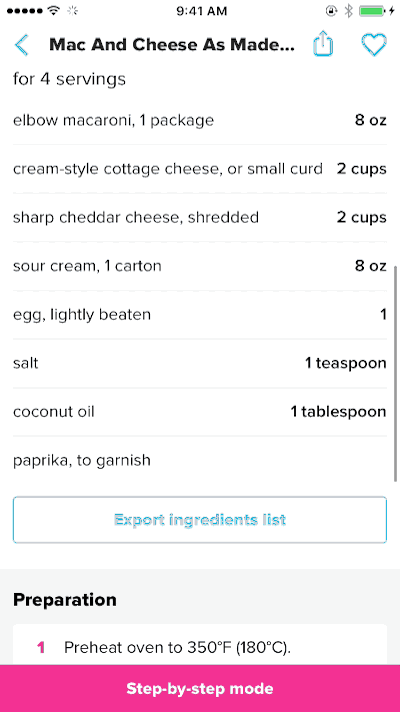Screen dimensions: 400x712
Task: Tap the recipe title in header
Action: 172,45
